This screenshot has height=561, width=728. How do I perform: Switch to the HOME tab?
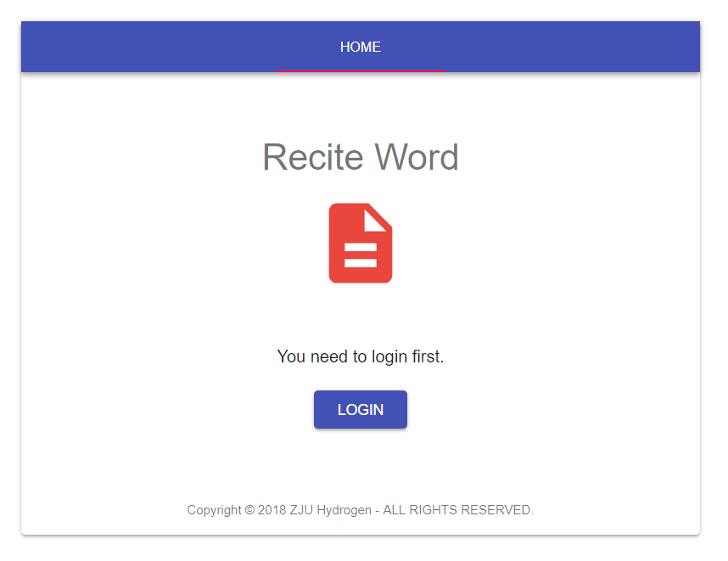[x=361, y=47]
